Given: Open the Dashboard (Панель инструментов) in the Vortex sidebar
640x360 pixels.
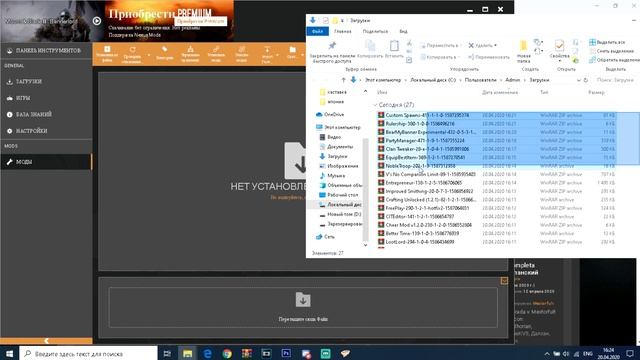Looking at the screenshot, I should (x=46, y=51).
